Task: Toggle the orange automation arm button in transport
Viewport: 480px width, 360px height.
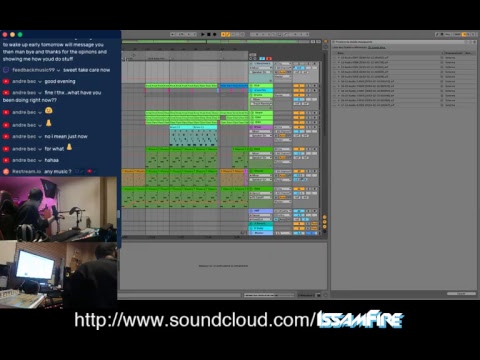Action: [x=228, y=34]
